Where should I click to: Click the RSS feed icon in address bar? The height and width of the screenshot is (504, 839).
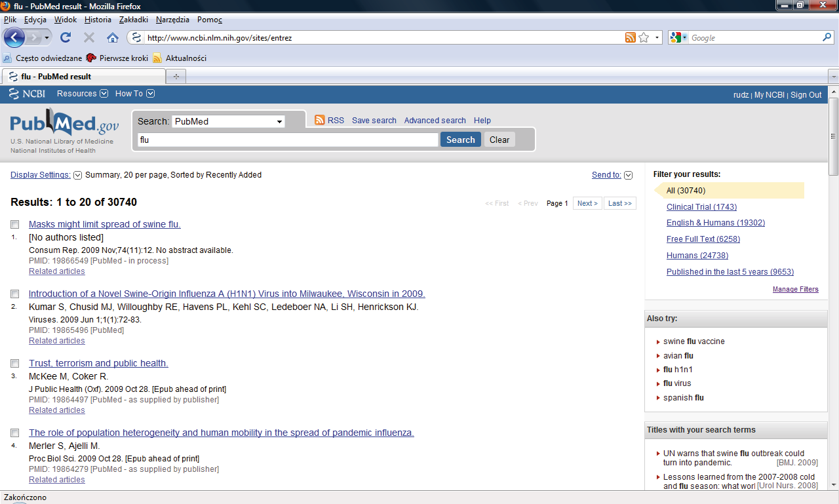click(x=631, y=37)
